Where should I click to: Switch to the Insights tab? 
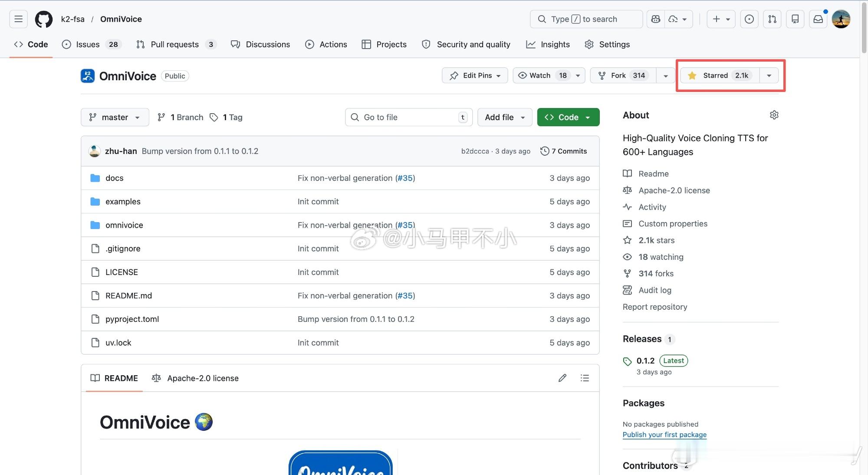[x=548, y=44]
